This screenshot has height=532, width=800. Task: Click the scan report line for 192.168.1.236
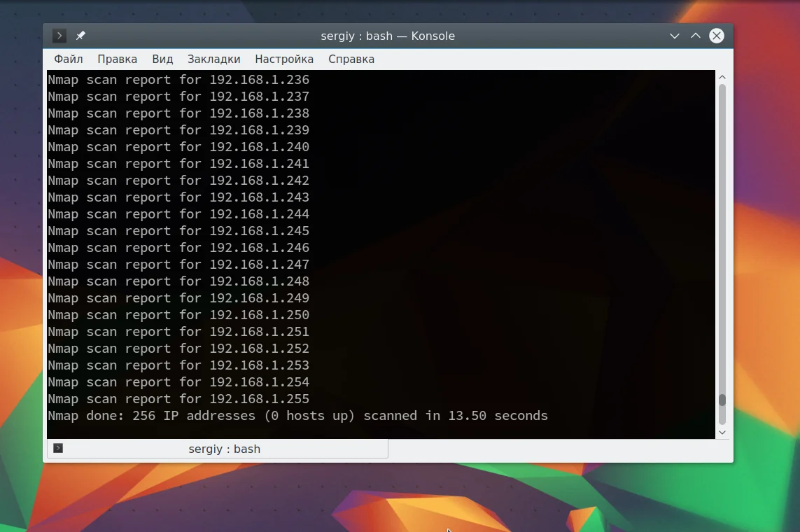(x=178, y=80)
